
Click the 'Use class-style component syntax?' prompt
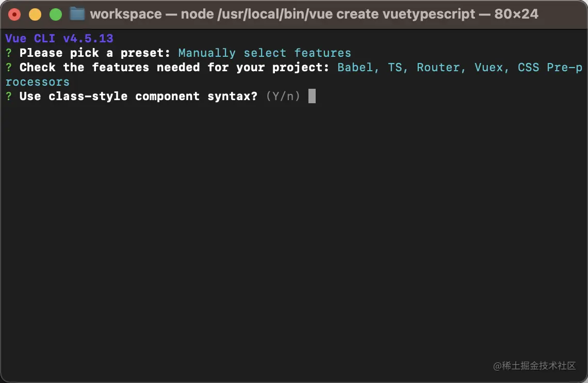[x=138, y=97]
